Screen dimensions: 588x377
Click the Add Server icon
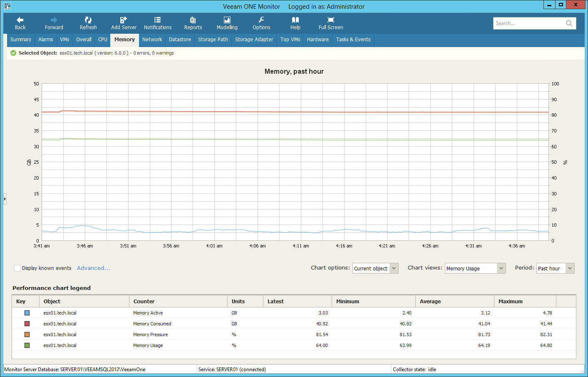[x=124, y=20]
